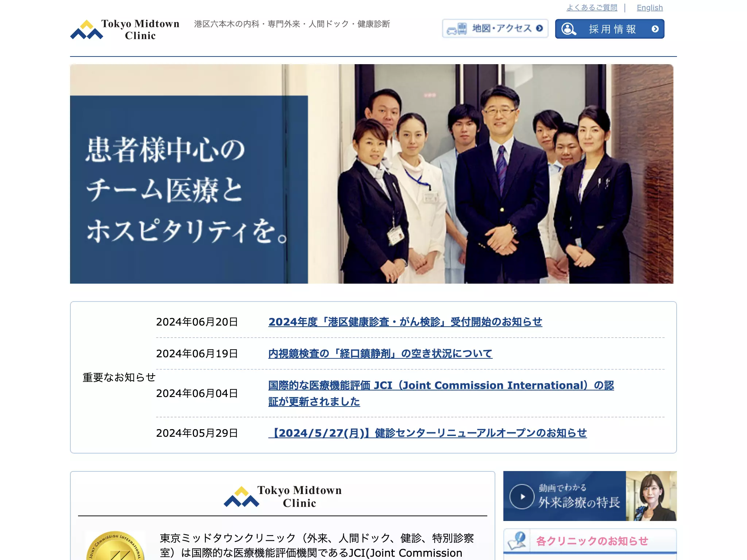Click the 患者様中心のチーム医療 hero slogan
Image resolution: width=747 pixels, height=560 pixels.
point(187,190)
